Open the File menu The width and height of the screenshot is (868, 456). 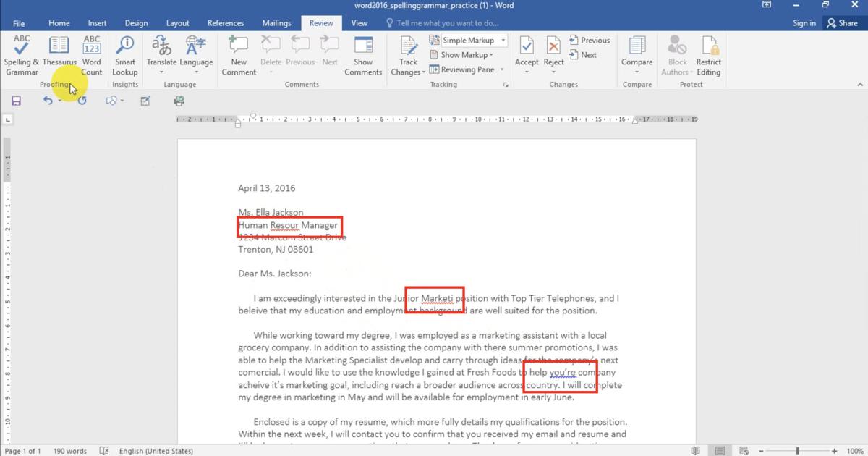point(19,23)
